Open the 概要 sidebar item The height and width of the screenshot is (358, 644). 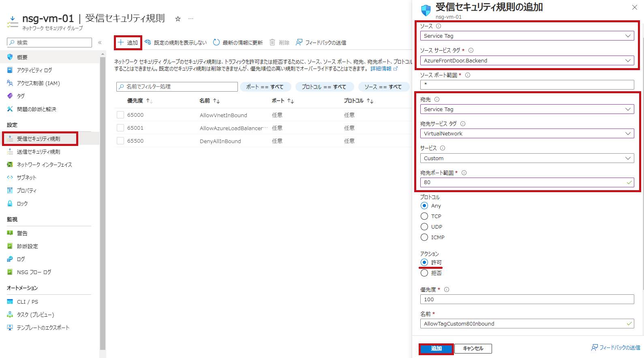coord(50,57)
